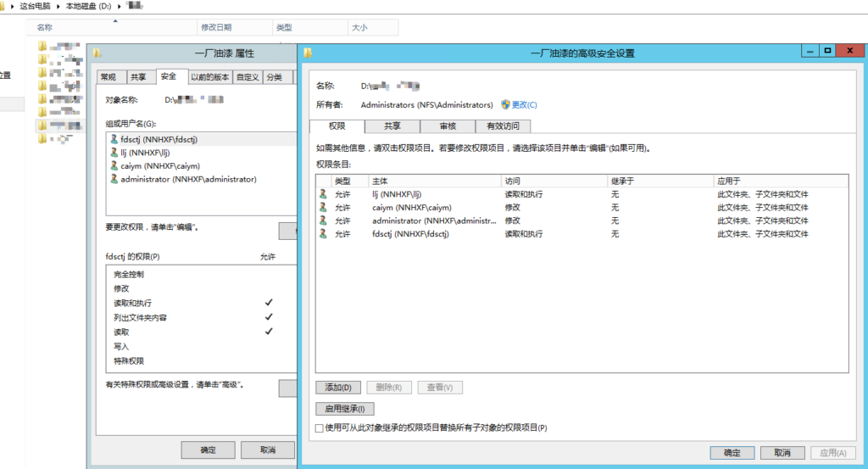This screenshot has width=868, height=469.
Task: Switch to 共享 tab in advanced settings
Action: [392, 126]
